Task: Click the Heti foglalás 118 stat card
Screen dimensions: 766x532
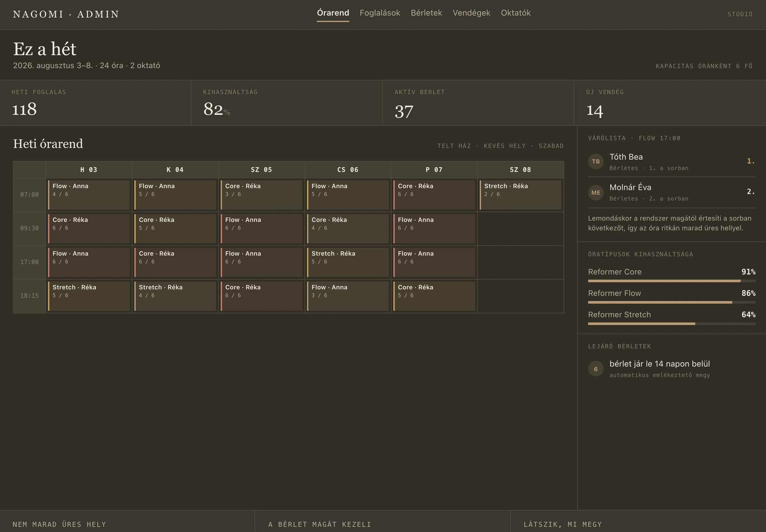Action: 95,103
